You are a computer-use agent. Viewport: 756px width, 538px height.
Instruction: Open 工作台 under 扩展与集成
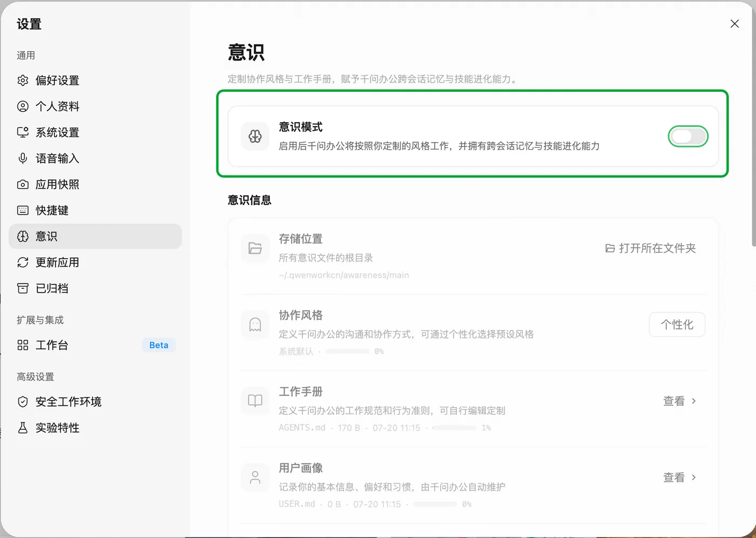coord(95,345)
